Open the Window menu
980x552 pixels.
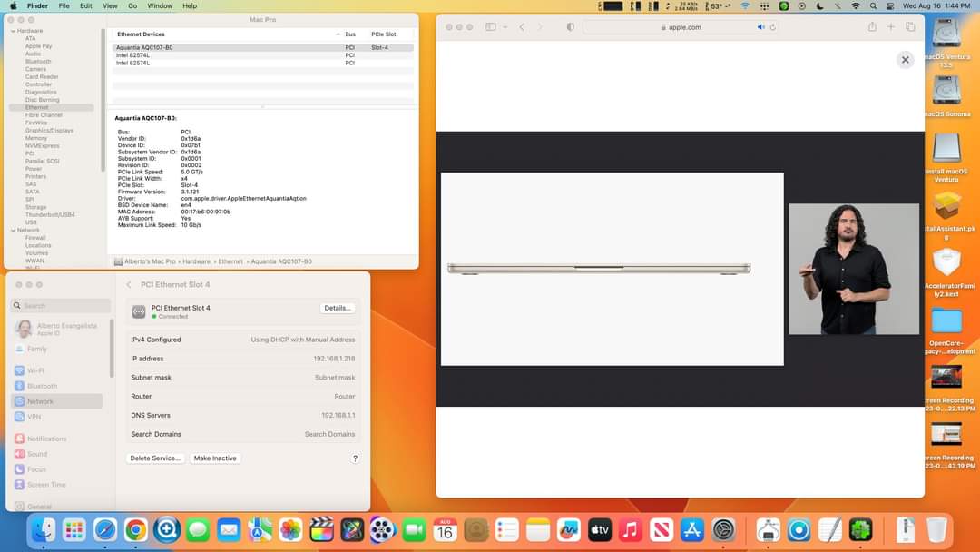pos(160,5)
